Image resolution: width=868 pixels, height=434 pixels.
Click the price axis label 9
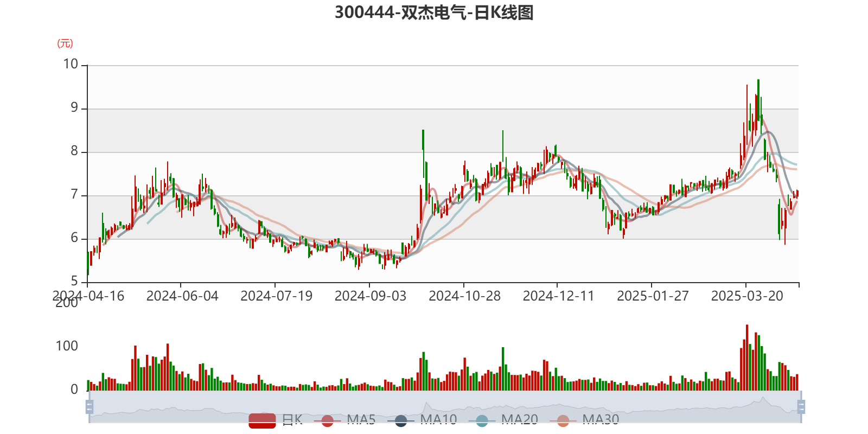pos(74,108)
